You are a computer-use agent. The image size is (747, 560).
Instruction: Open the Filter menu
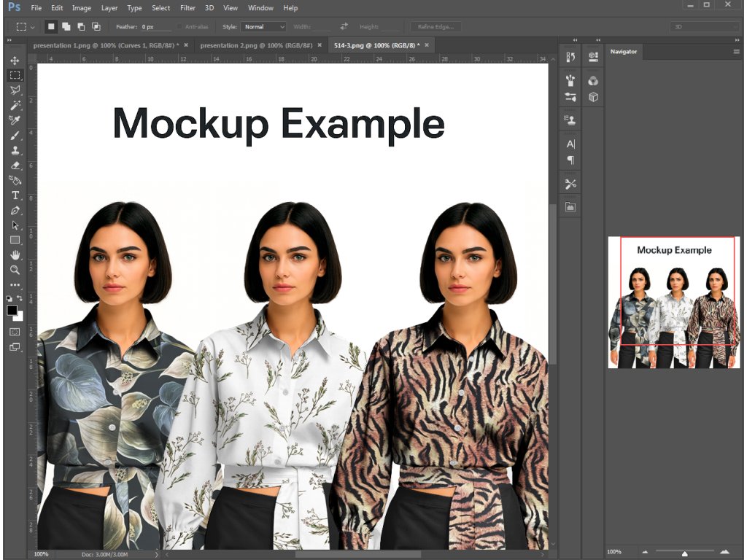click(x=187, y=8)
